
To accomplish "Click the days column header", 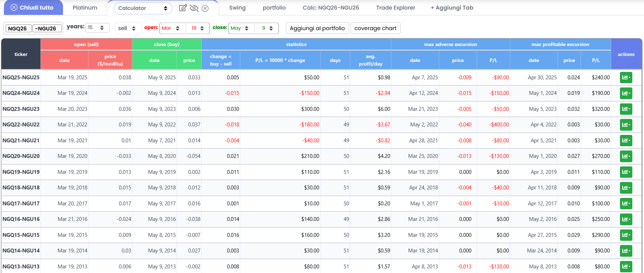I will click(x=335, y=60).
